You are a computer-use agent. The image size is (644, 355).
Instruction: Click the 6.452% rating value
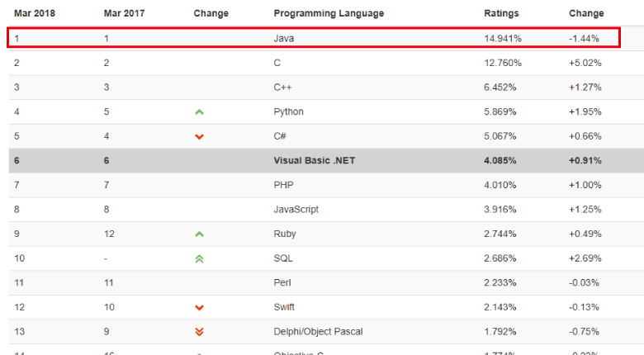click(x=500, y=88)
